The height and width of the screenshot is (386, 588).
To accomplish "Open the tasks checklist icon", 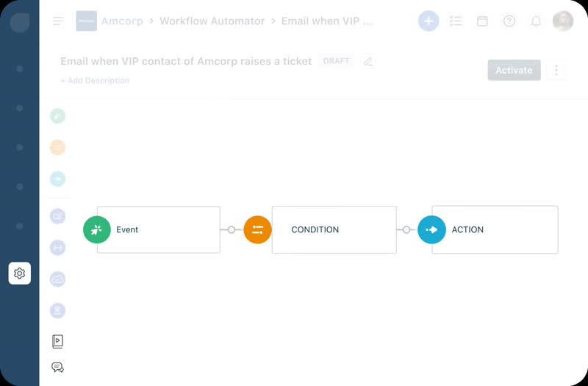I will pos(455,21).
